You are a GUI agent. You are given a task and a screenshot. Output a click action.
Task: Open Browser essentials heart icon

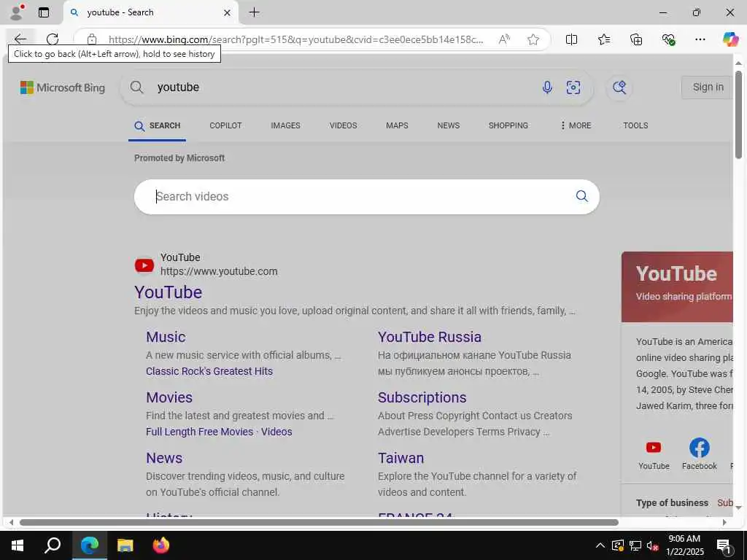(x=668, y=39)
